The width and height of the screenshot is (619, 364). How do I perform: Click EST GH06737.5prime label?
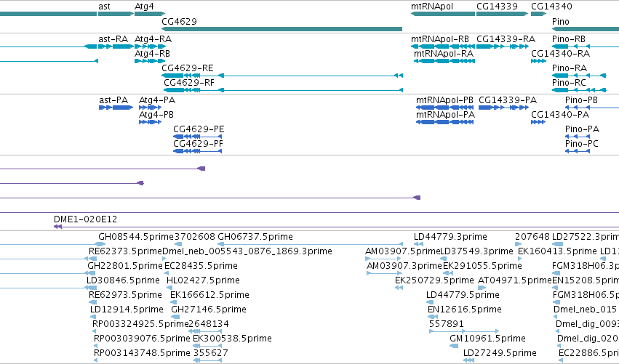click(255, 237)
